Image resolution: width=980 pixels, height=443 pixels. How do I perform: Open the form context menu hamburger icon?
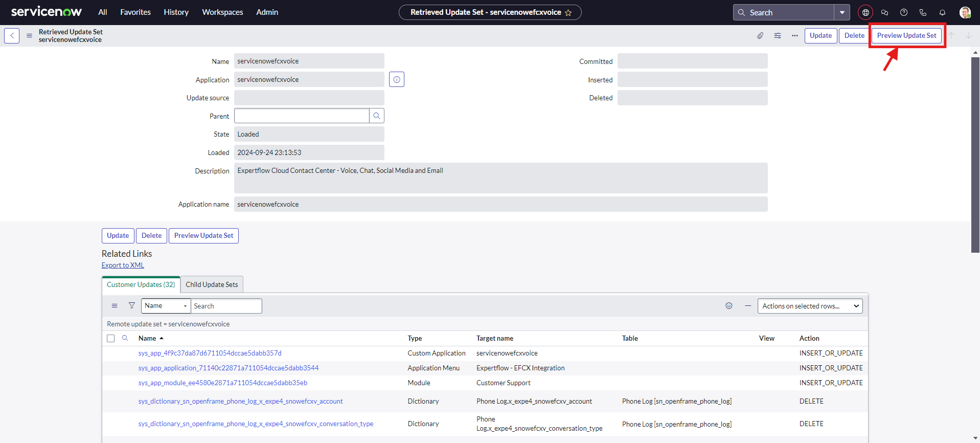tap(29, 36)
